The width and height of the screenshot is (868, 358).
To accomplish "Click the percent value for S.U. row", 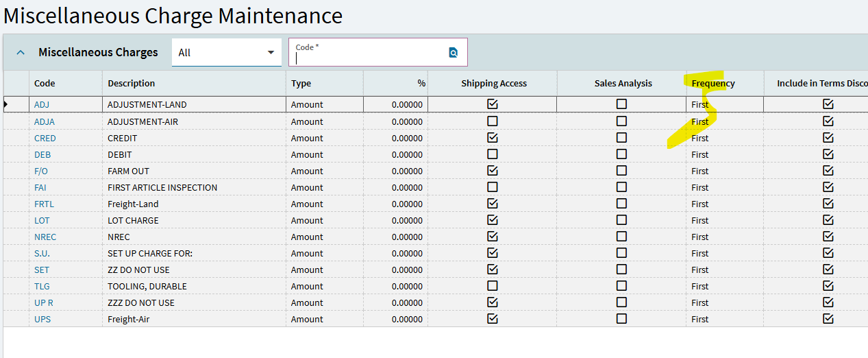I will click(x=407, y=253).
